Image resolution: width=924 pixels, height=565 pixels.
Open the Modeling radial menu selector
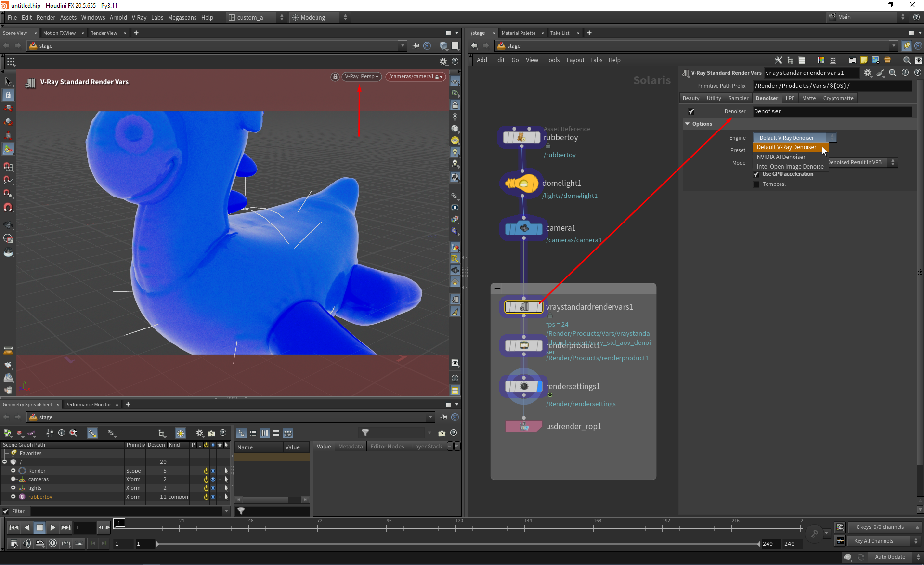pyautogui.click(x=319, y=18)
